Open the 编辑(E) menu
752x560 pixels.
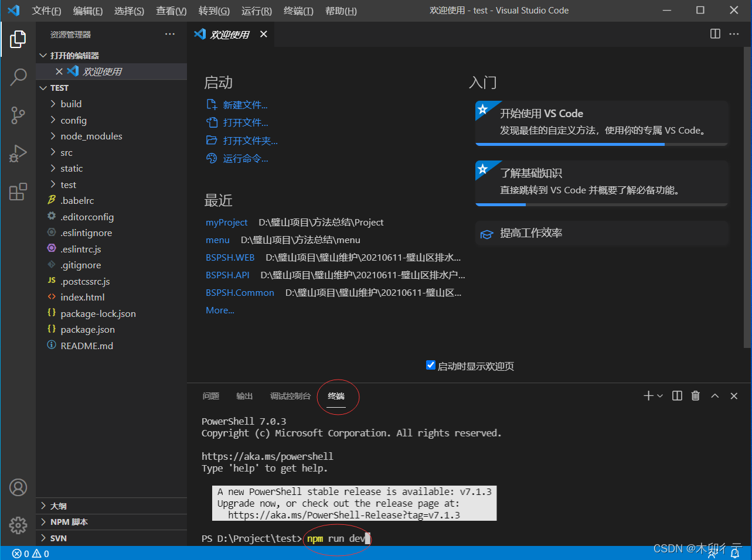coord(88,11)
